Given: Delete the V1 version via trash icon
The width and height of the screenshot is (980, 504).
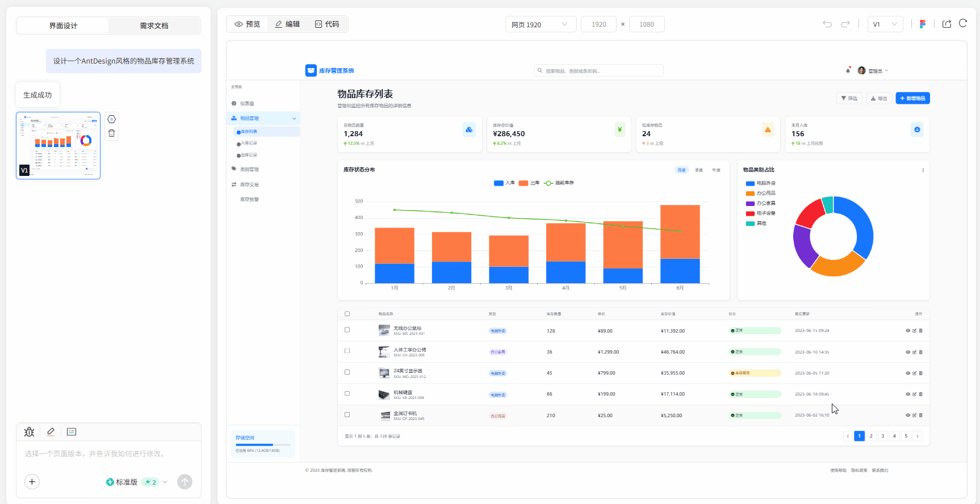Looking at the screenshot, I should tap(112, 133).
